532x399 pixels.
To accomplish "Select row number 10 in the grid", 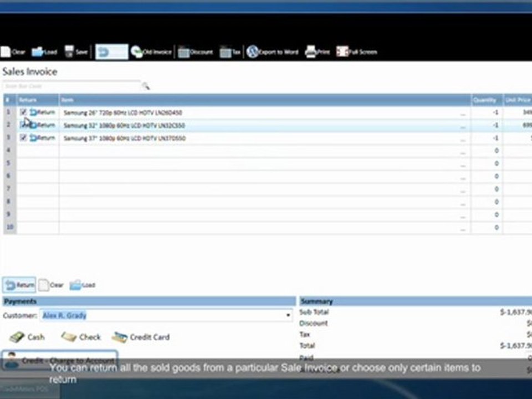I will [x=9, y=227].
